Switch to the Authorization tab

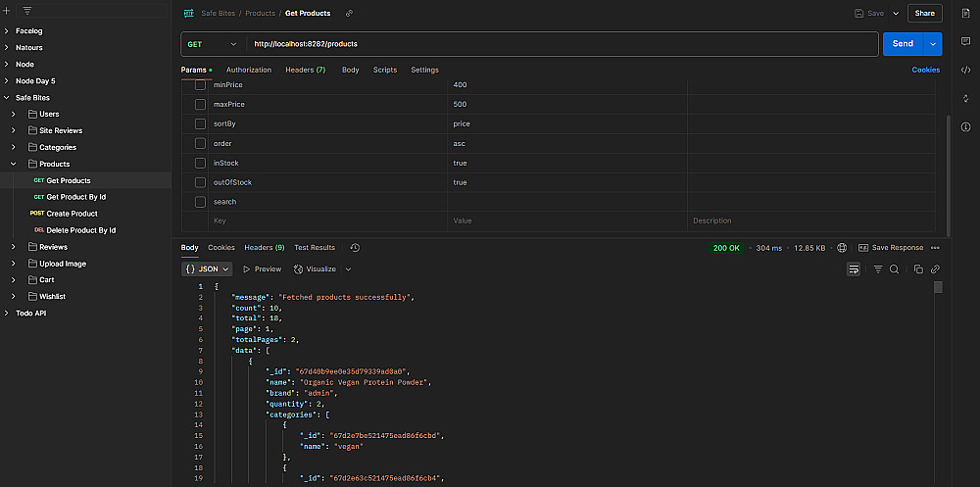click(249, 70)
